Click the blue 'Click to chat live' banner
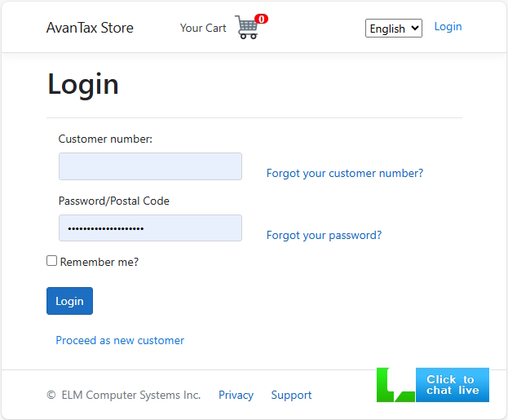The height and width of the screenshot is (420, 508). [452, 385]
